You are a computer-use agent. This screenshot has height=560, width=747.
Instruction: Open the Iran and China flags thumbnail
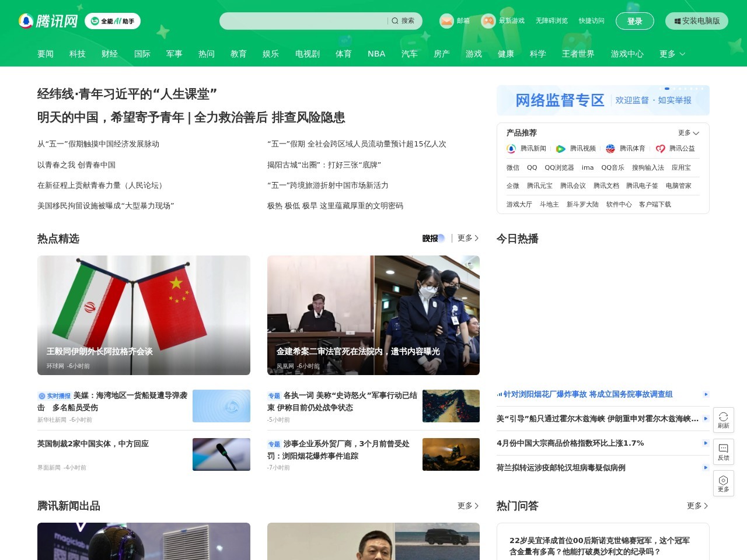tap(144, 315)
